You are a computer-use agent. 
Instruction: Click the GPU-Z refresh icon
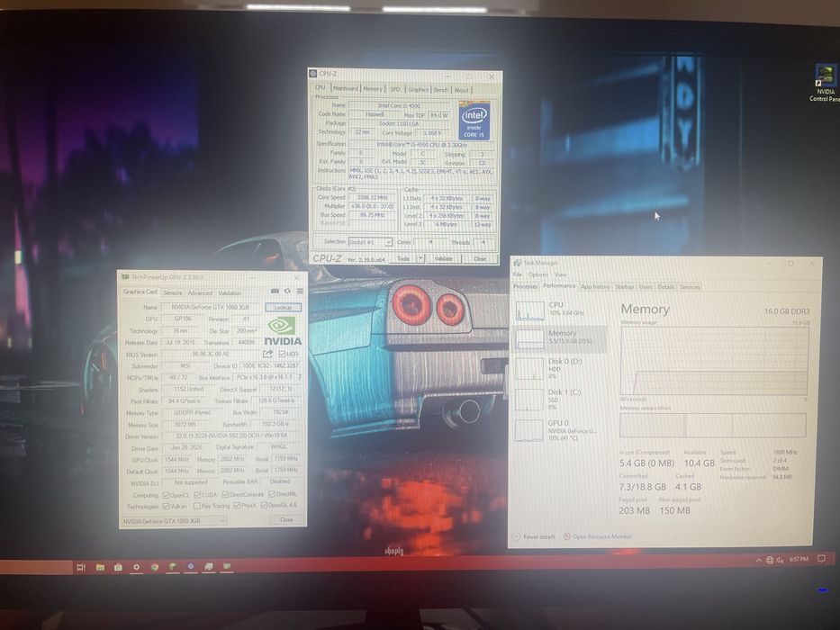coord(287,291)
